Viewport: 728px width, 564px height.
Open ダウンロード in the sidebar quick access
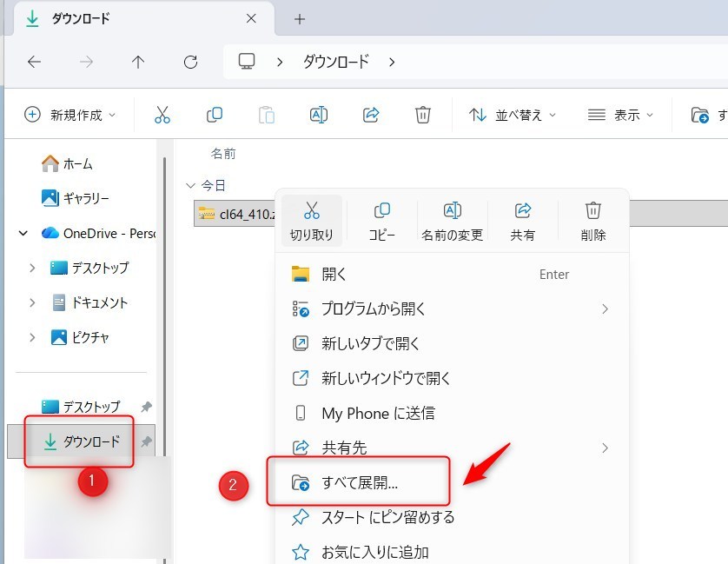point(91,441)
